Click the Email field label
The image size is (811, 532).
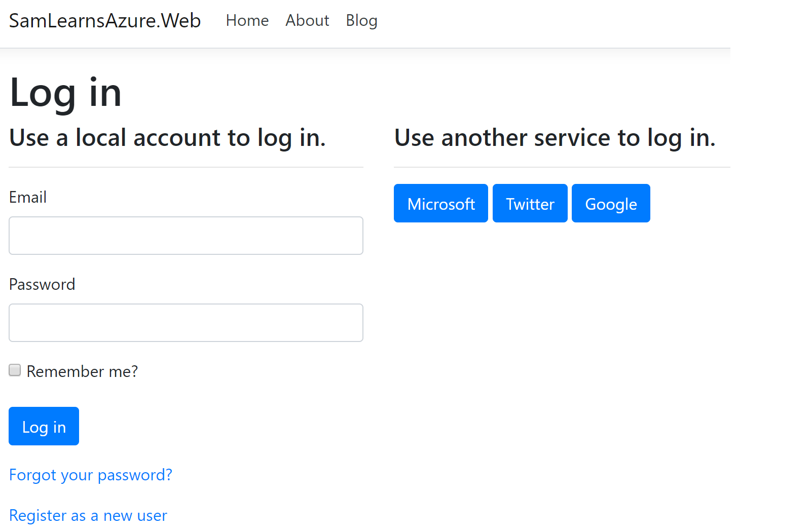tap(28, 197)
